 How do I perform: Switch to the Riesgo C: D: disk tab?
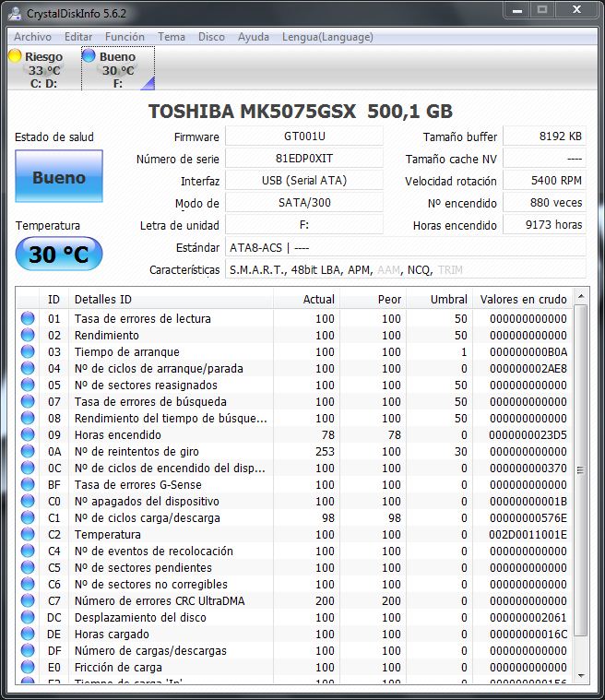coord(43,69)
